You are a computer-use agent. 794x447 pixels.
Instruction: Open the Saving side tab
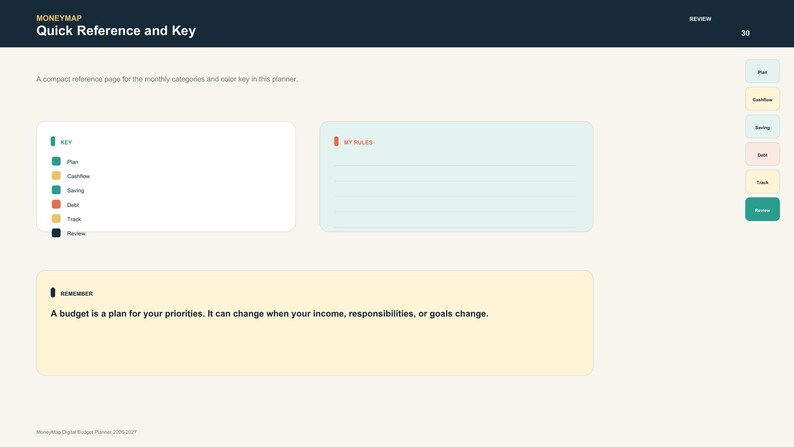tap(762, 127)
